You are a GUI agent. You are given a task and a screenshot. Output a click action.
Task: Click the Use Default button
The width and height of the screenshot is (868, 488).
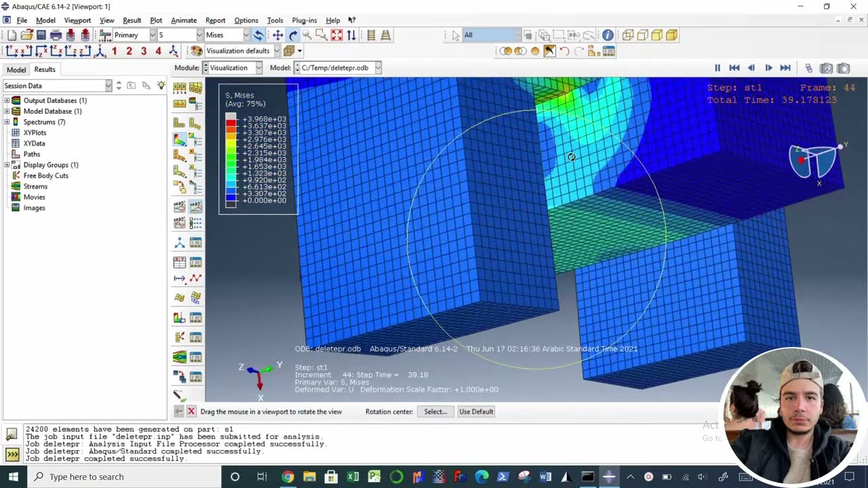476,411
